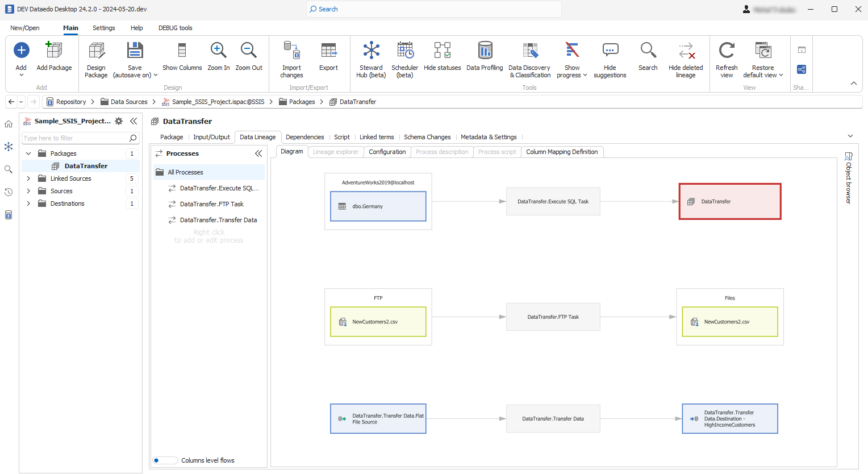Image resolution: width=868 pixels, height=474 pixels.
Task: Expand the Sources tree node
Action: pyautogui.click(x=28, y=191)
